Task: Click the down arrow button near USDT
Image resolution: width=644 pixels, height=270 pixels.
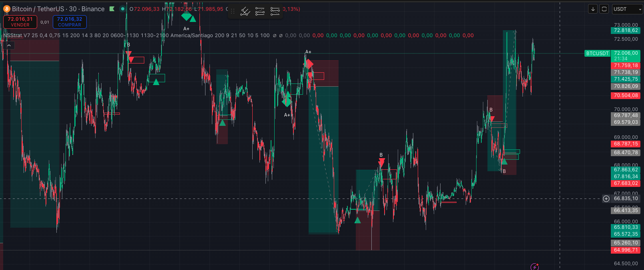Action: (593, 9)
